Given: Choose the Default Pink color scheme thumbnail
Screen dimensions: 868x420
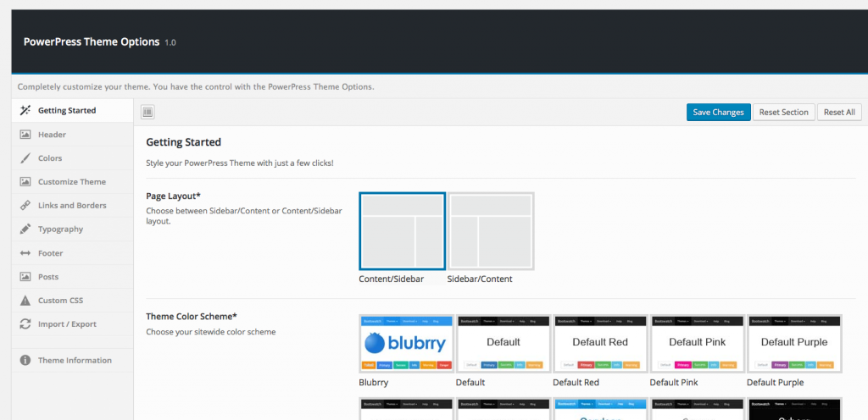Looking at the screenshot, I should point(697,344).
